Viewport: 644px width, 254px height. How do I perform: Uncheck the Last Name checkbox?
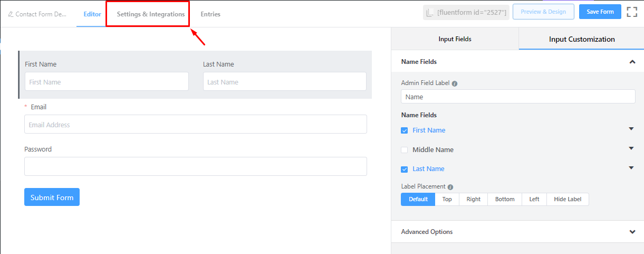point(405,170)
